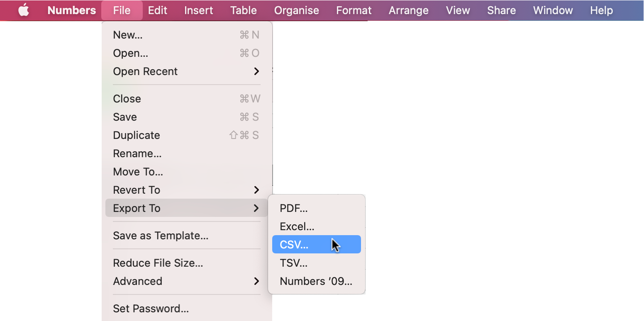Expand the Advanced submenu
This screenshot has width=644, height=321.
(x=138, y=281)
